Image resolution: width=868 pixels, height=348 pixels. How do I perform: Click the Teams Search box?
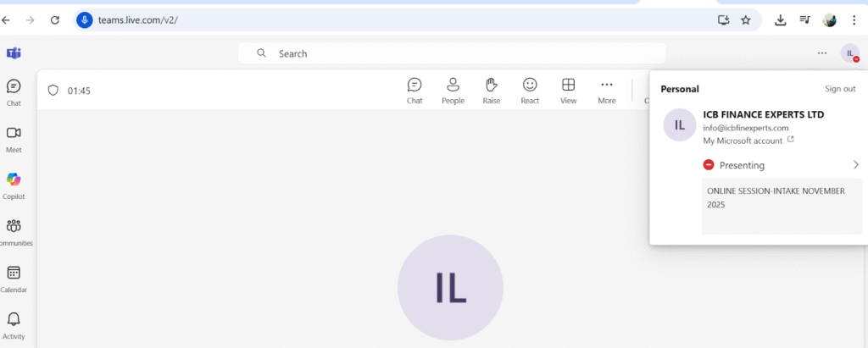coord(453,53)
